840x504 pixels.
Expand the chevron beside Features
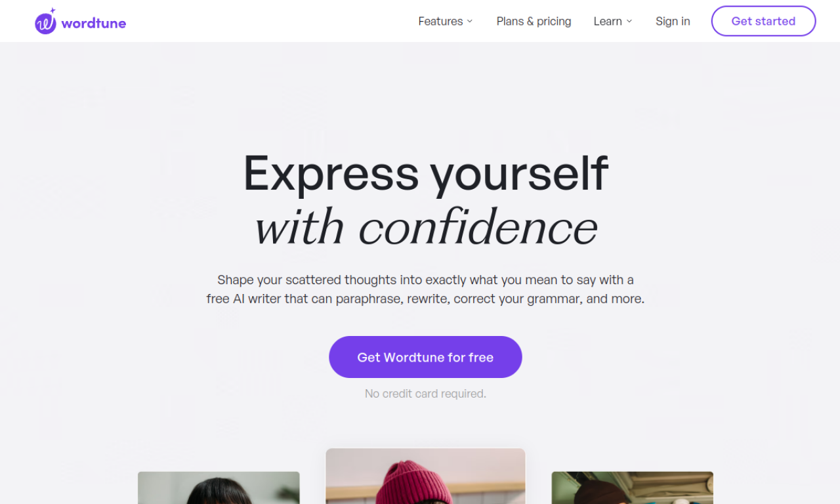(x=470, y=21)
